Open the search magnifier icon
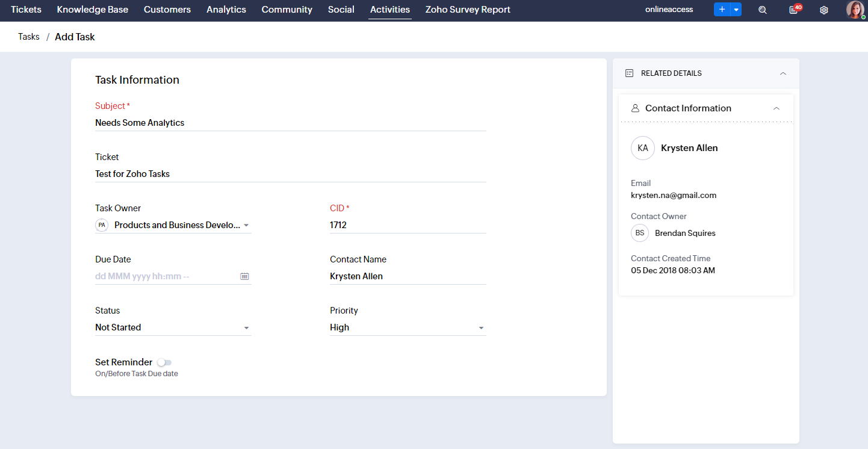The height and width of the screenshot is (449, 868). tap(763, 10)
